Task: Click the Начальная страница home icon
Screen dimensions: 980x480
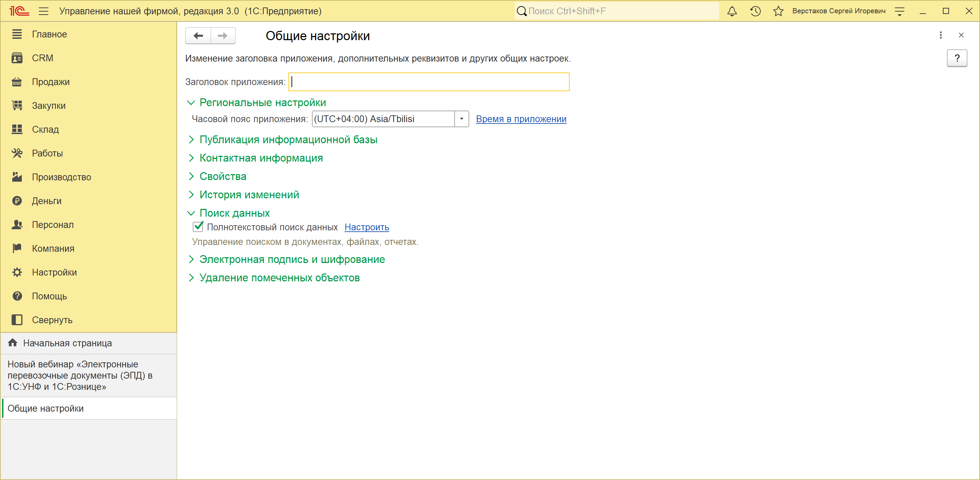Action: pos(13,343)
